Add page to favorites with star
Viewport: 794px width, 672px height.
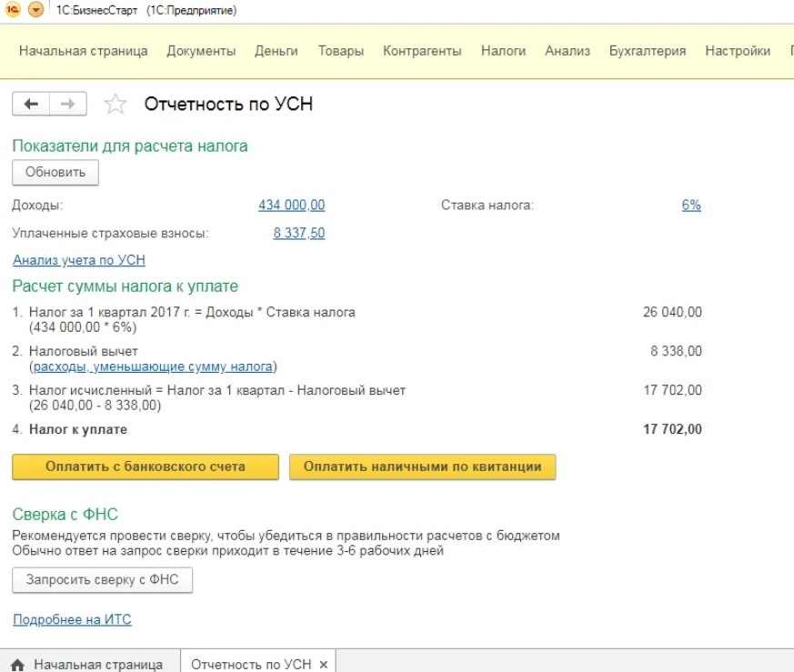click(115, 105)
